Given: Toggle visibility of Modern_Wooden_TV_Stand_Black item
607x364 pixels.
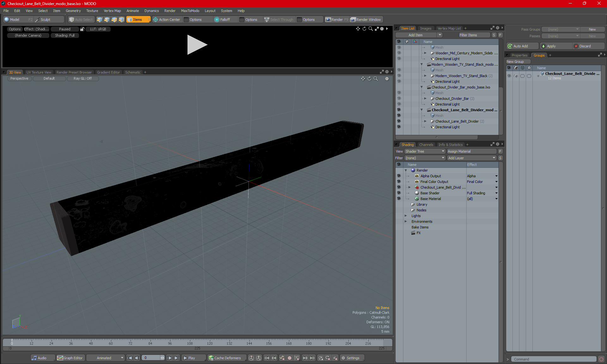Looking at the screenshot, I should 399,76.
